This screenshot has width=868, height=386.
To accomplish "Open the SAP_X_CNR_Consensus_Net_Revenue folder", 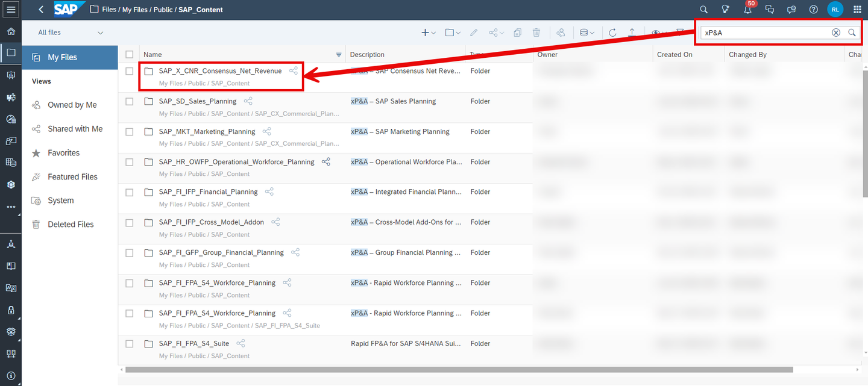I will 220,71.
